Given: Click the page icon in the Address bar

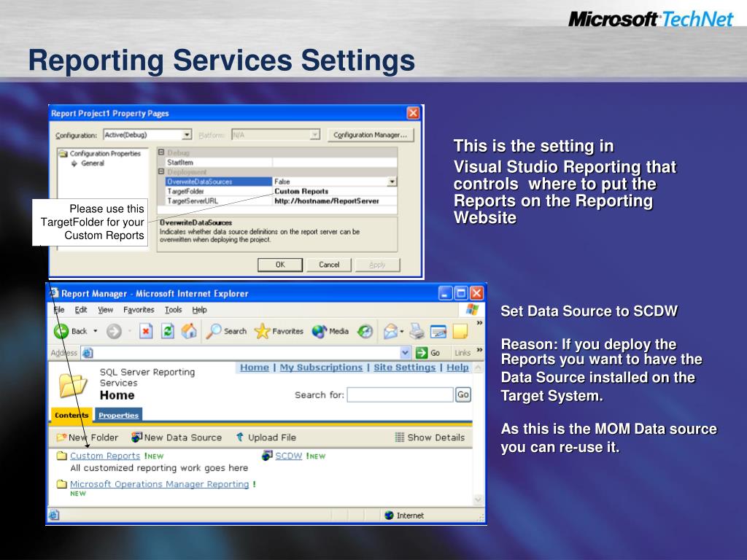Looking at the screenshot, I should click(x=88, y=353).
